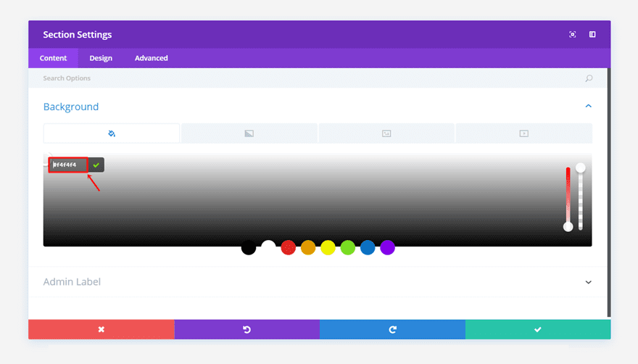
Task: Confirm hex color with green checkmark
Action: [x=96, y=165]
